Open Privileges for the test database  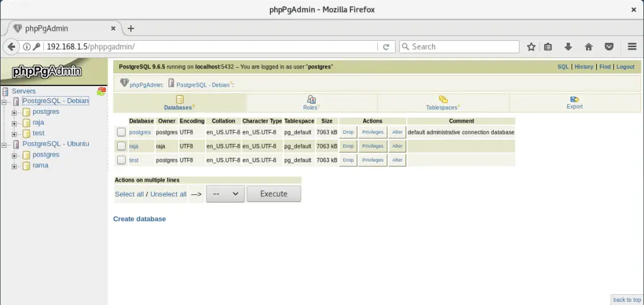(x=372, y=160)
